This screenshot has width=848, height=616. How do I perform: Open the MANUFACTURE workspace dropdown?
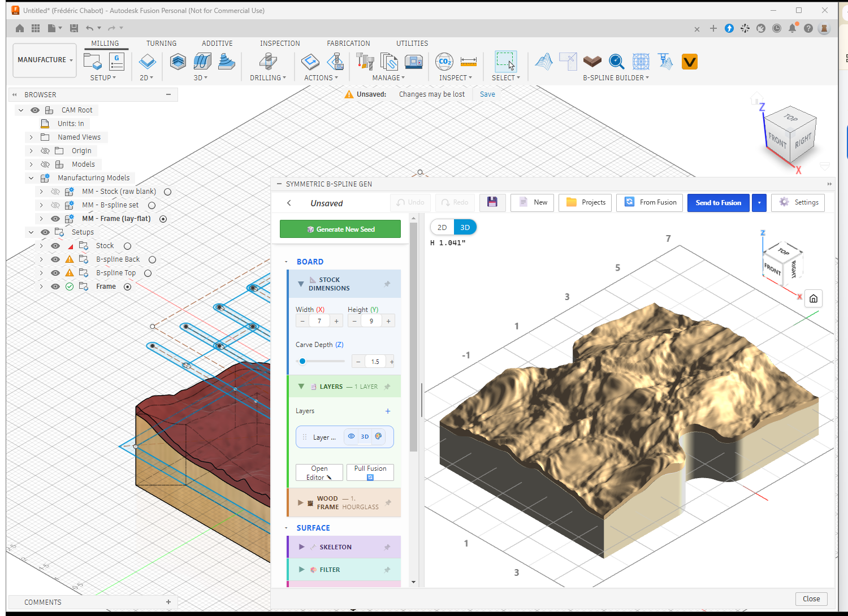(45, 60)
